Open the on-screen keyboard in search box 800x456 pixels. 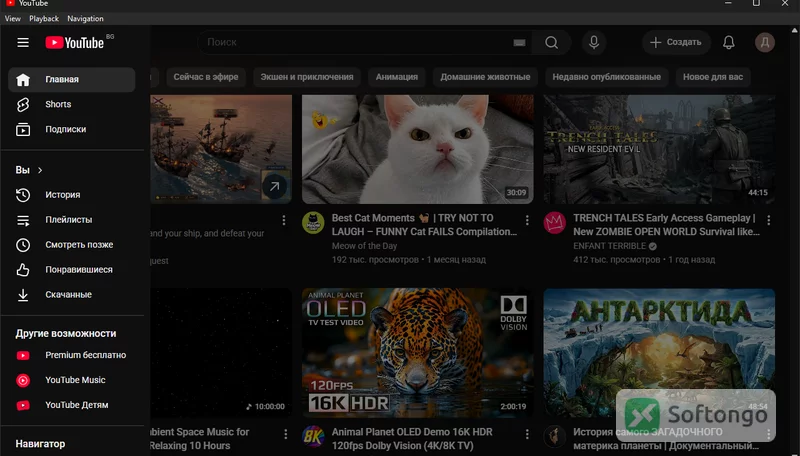[519, 43]
